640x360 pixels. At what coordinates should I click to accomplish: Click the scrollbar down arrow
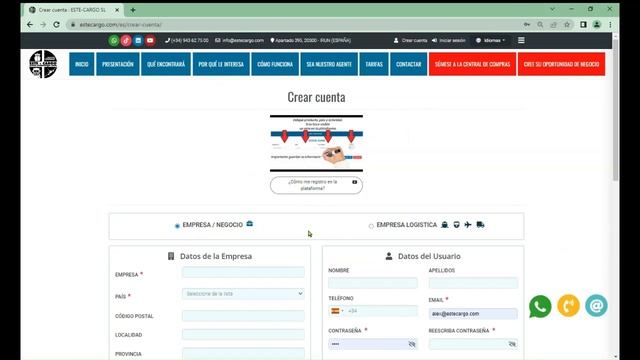point(615,356)
